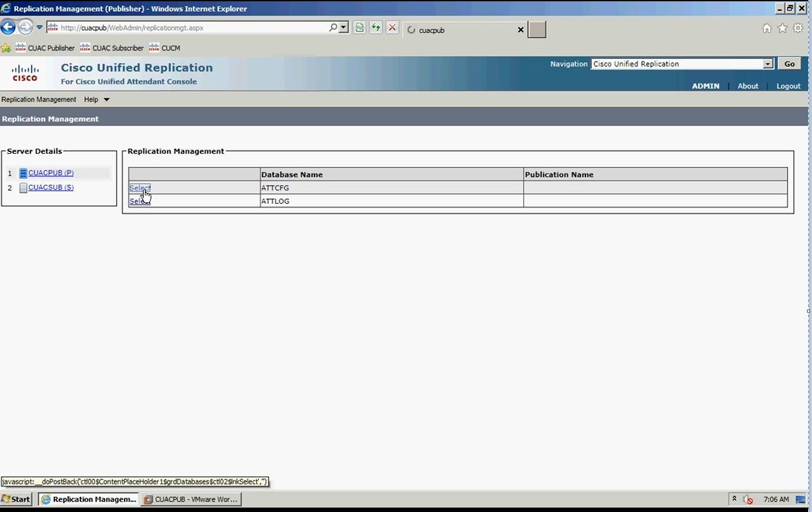Image resolution: width=812 pixels, height=512 pixels.
Task: Minimize the Internet Explorer window
Action: [x=780, y=8]
